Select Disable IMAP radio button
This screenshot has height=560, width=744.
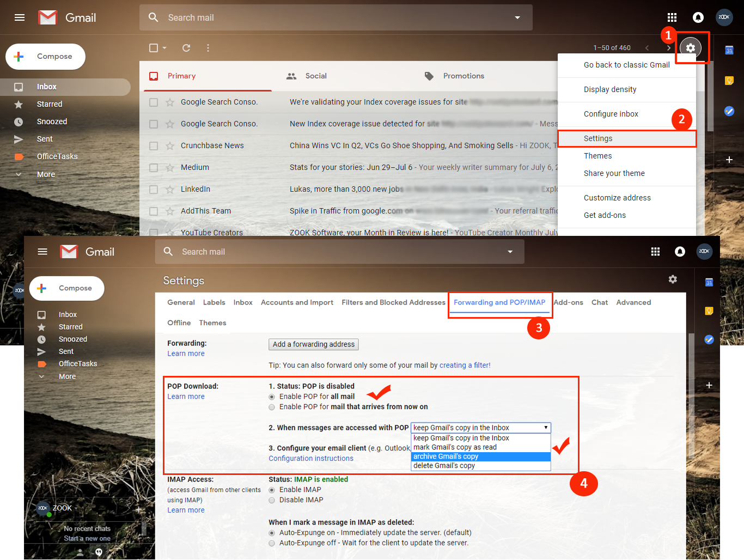272,500
